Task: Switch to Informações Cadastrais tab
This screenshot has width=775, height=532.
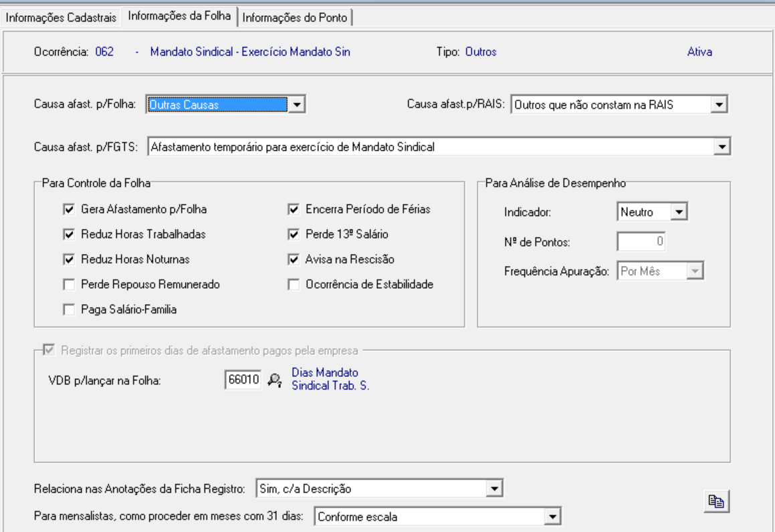Action: (x=61, y=18)
